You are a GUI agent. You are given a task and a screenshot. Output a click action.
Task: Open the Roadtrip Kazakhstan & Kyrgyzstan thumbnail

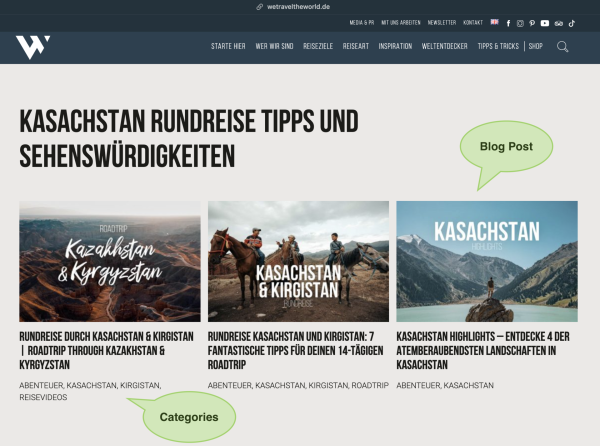coord(110,261)
